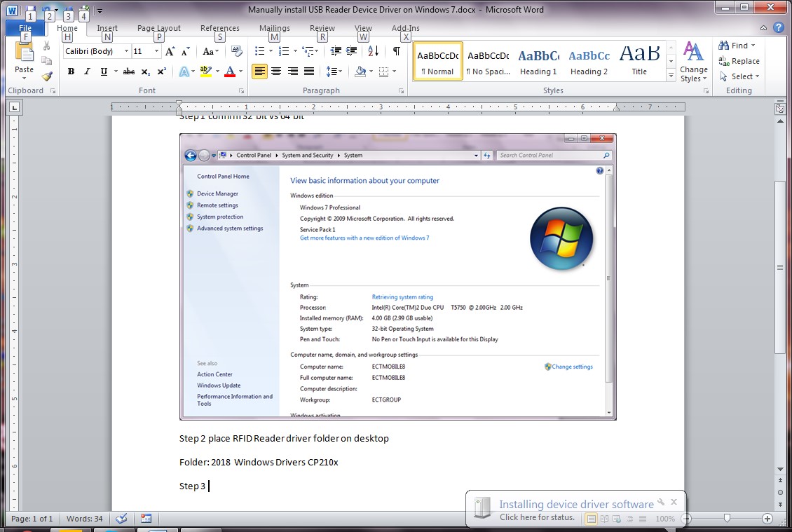The image size is (792, 532).
Task: Apply bullets with the Bullets icon
Action: (259, 51)
